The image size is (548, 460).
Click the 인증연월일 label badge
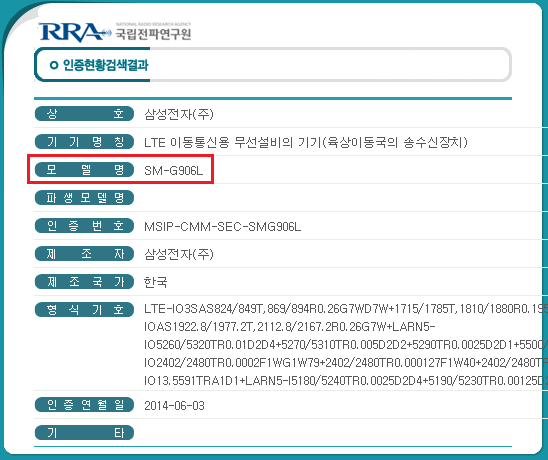[84, 405]
